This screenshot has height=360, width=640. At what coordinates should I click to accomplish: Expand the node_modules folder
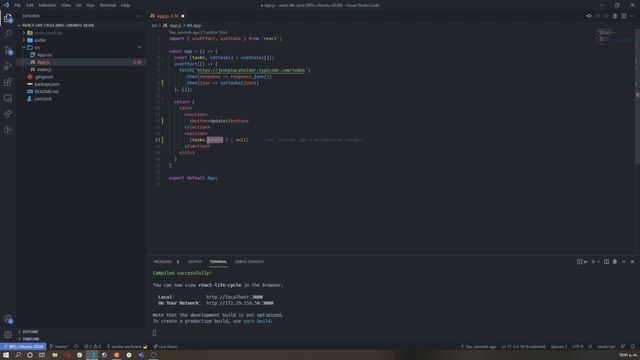click(48, 33)
